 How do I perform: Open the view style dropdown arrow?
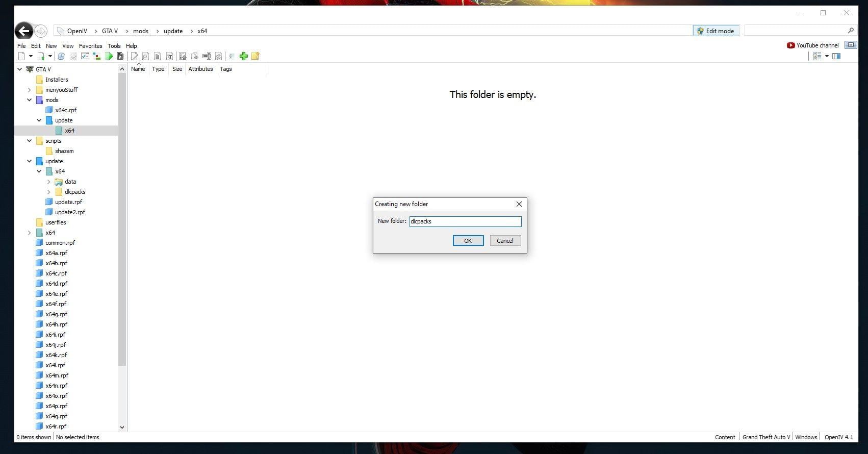click(827, 56)
